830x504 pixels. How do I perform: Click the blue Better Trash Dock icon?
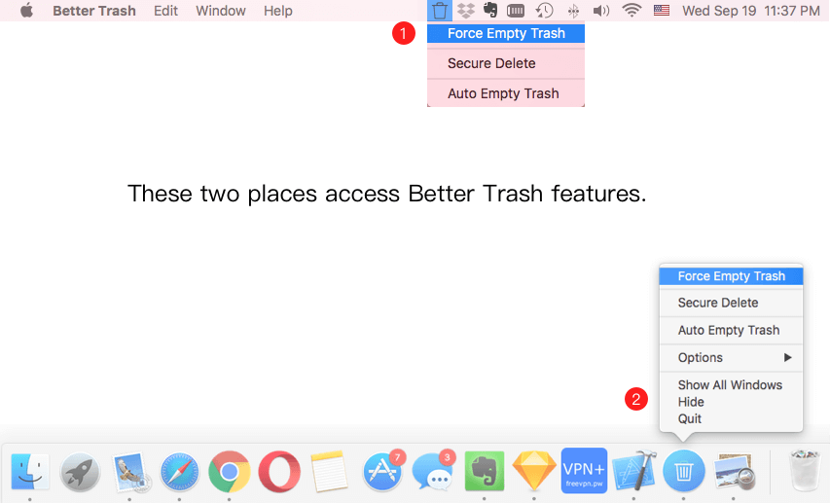pos(683,471)
